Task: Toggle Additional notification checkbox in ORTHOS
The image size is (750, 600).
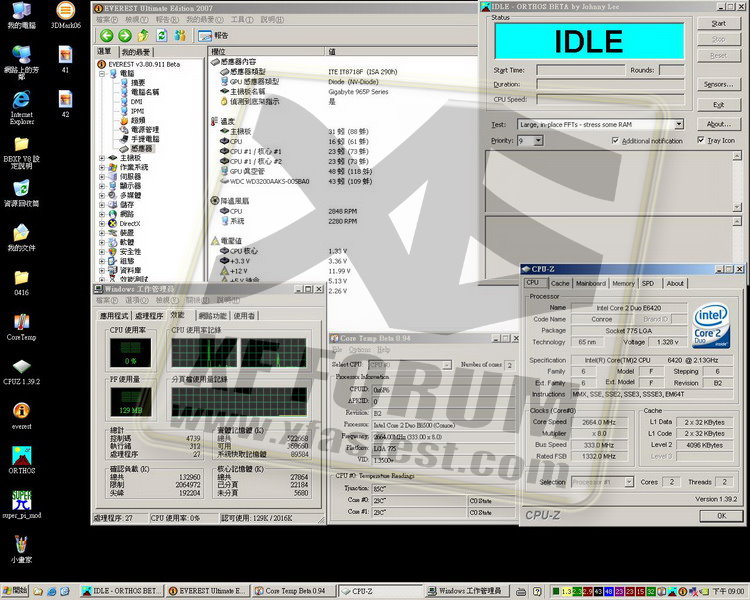Action: pos(615,141)
